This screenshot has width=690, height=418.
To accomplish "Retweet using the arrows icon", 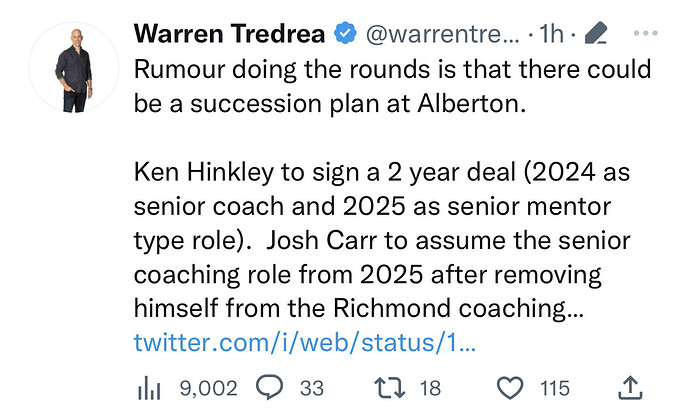I will (x=389, y=388).
